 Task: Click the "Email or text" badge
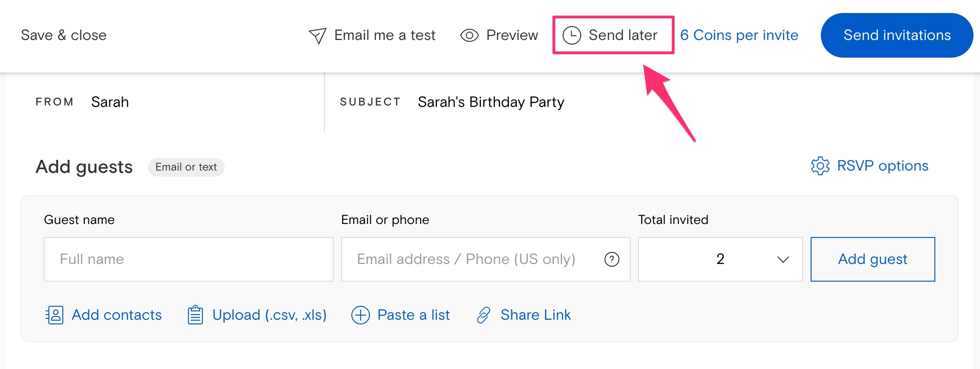(186, 167)
